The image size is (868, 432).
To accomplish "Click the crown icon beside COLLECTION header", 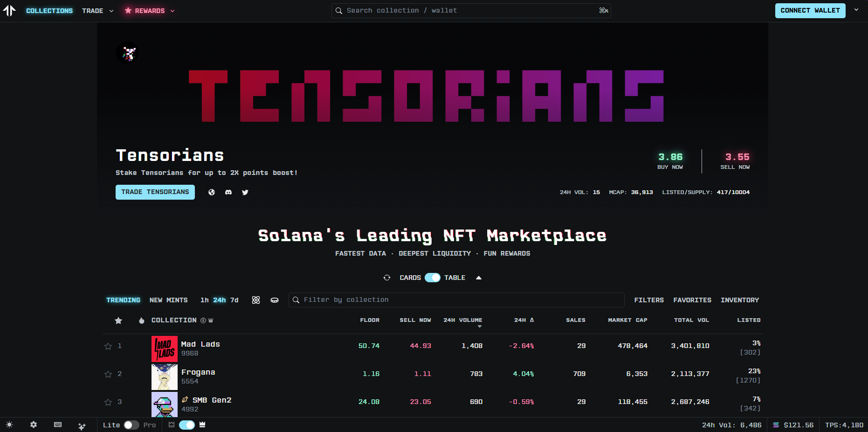I will [x=211, y=321].
